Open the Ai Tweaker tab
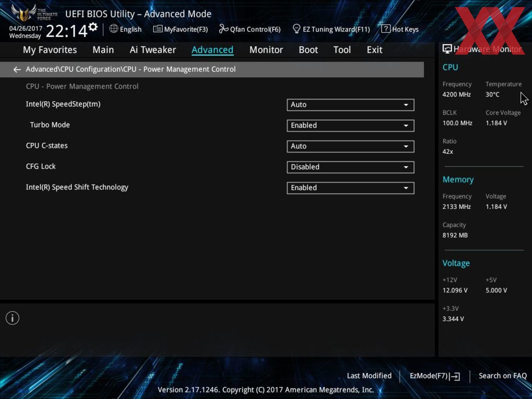This screenshot has height=399, width=532. point(153,50)
